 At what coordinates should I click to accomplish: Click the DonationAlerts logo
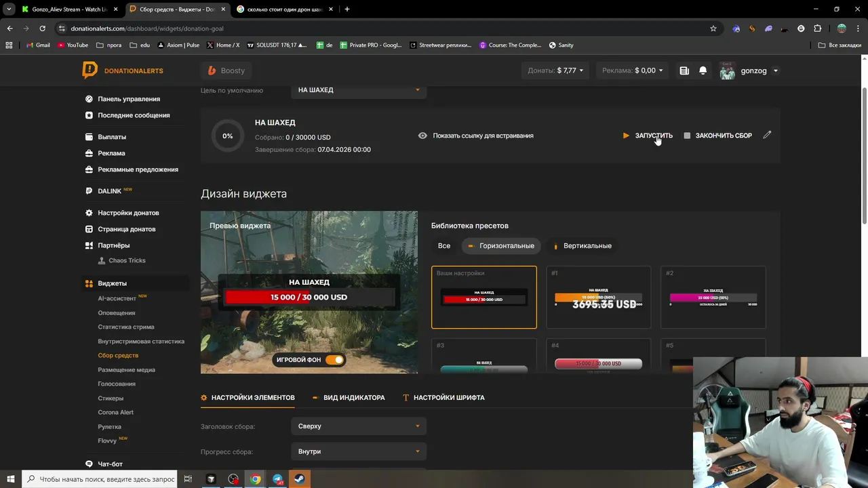point(123,70)
